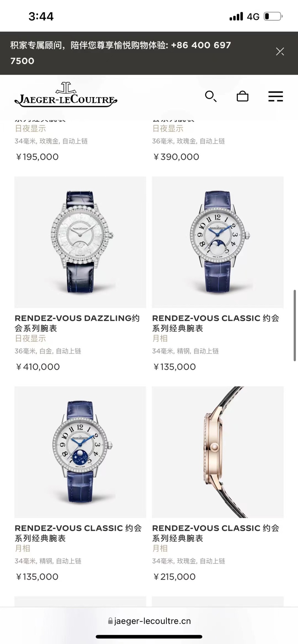
Task: Open the shopping bag icon
Action: 242,96
